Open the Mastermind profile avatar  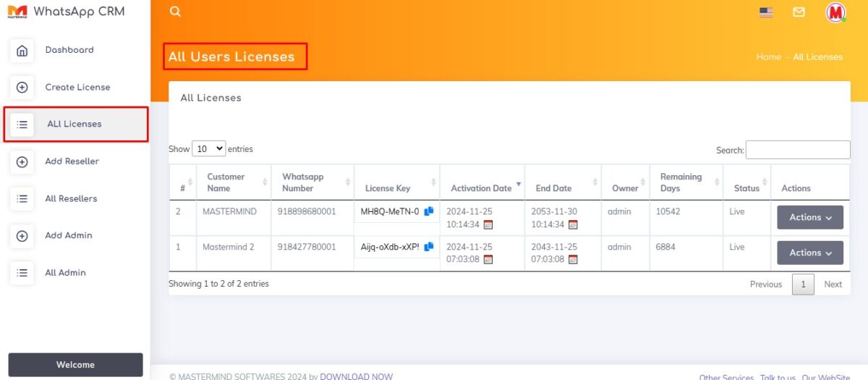tap(835, 12)
